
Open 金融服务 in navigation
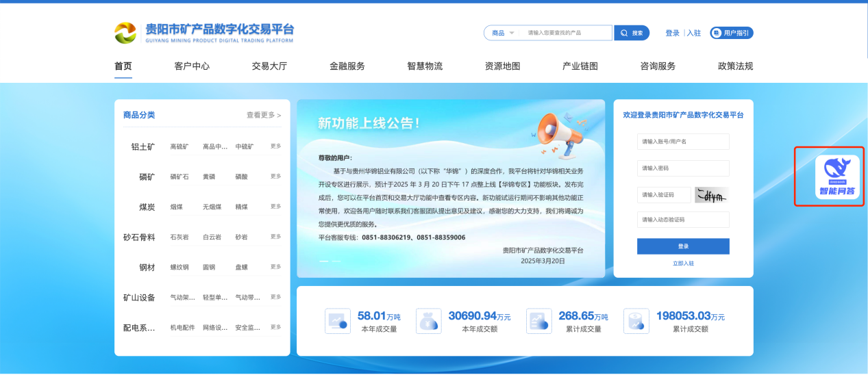tap(347, 66)
